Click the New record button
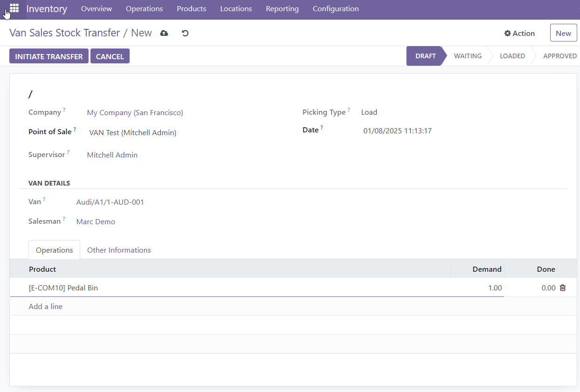This screenshot has width=580, height=392. [x=563, y=33]
